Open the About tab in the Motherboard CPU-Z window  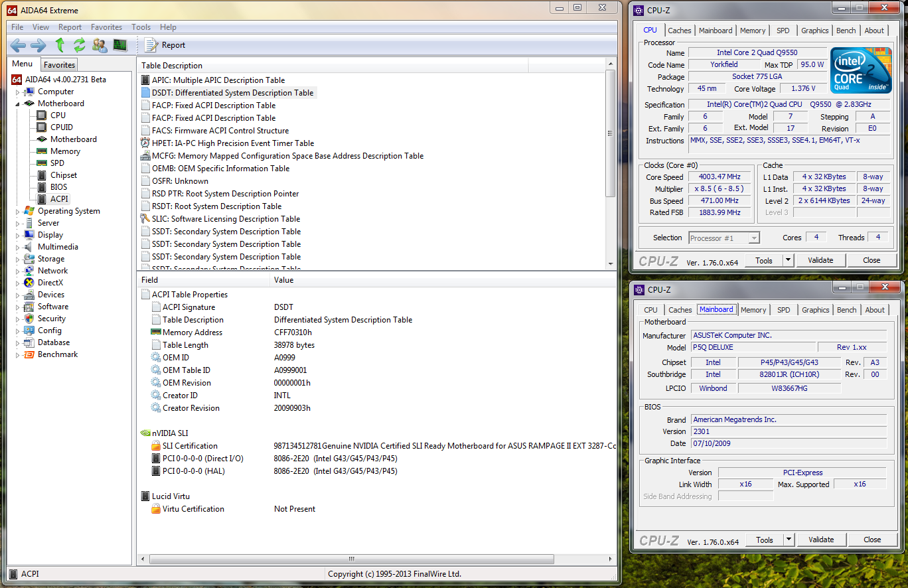(x=875, y=310)
